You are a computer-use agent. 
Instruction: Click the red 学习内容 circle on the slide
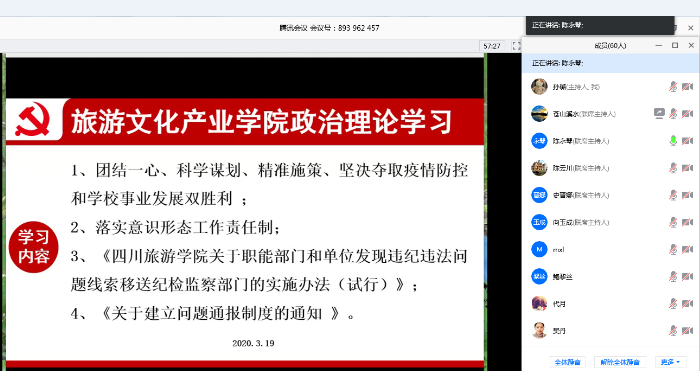pyautogui.click(x=33, y=247)
